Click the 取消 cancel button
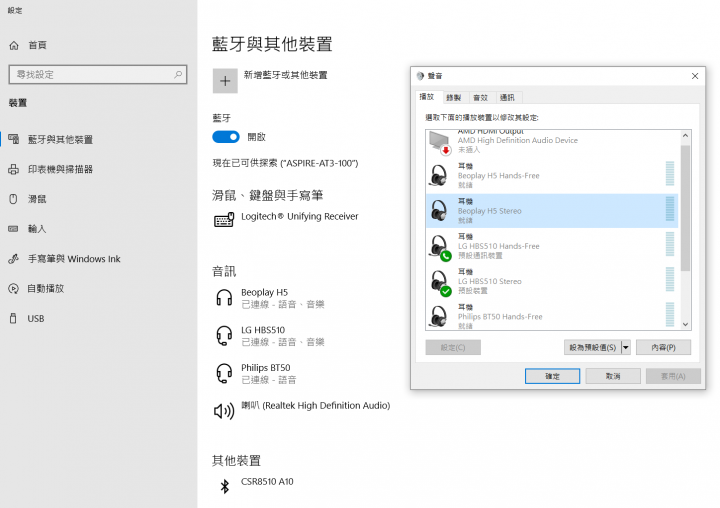 613,376
